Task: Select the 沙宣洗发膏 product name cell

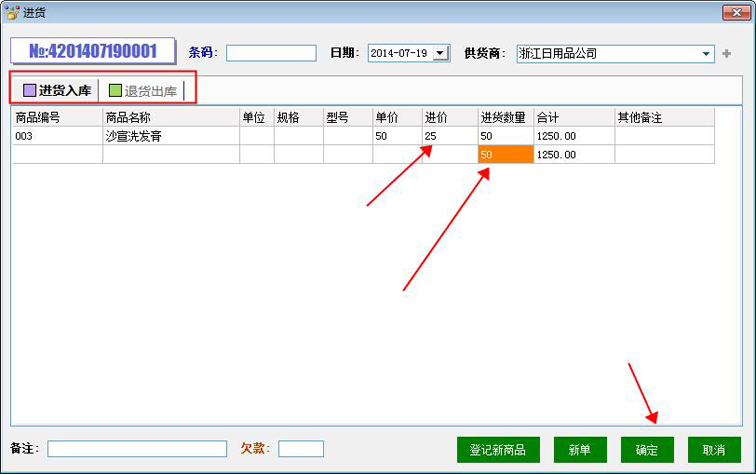Action: 171,136
